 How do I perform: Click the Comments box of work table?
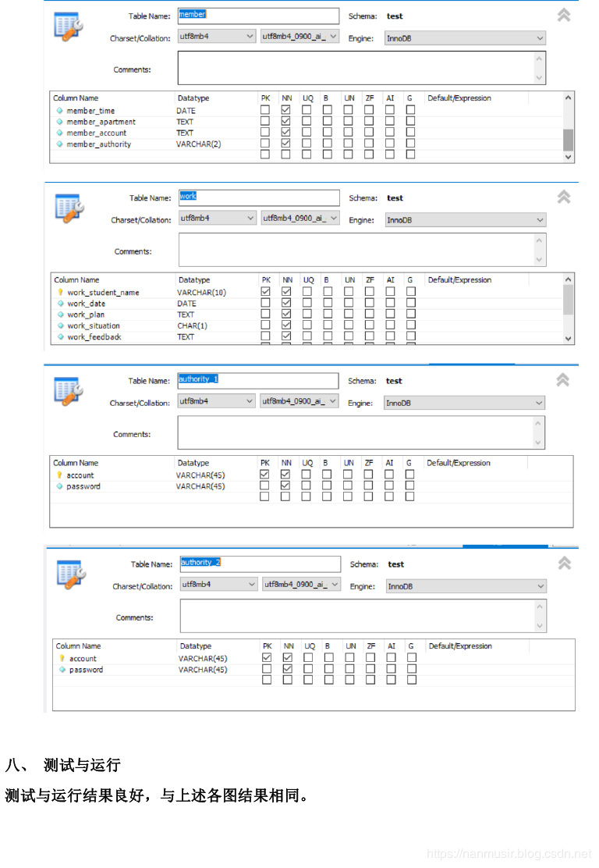[x=362, y=250]
